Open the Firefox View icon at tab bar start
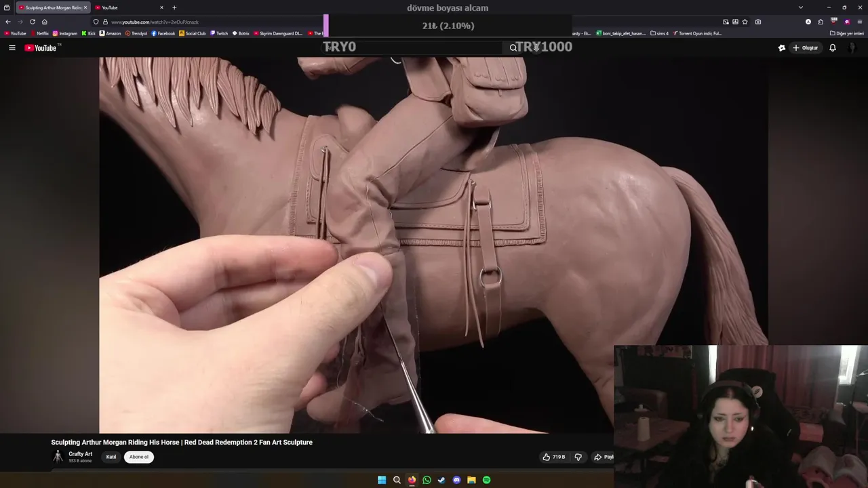 tap(7, 7)
